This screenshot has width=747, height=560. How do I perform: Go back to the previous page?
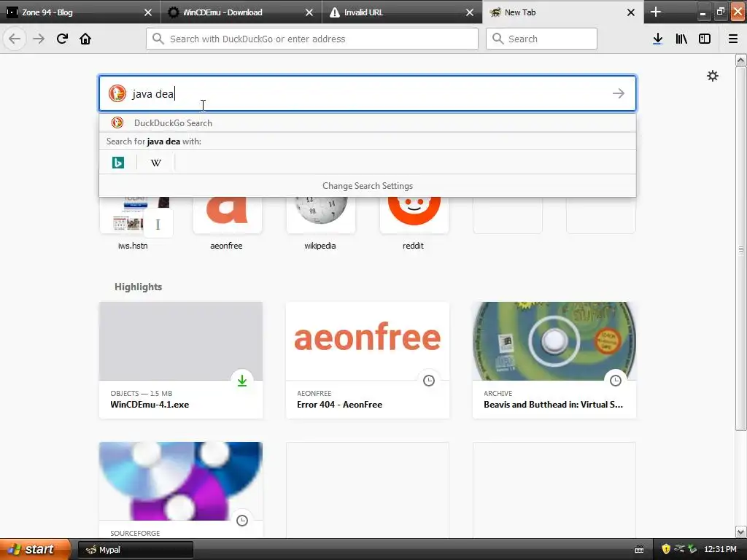click(x=15, y=39)
